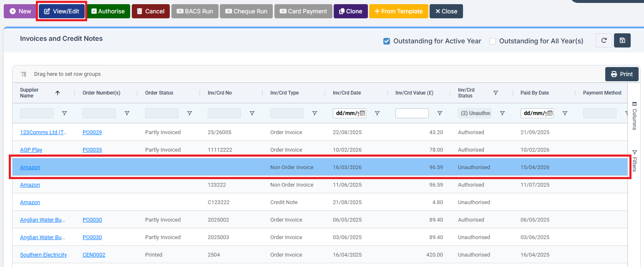Screen dimensions: 644x267
Task: Click the Inv/Crd Value filter input field
Action: [412, 113]
